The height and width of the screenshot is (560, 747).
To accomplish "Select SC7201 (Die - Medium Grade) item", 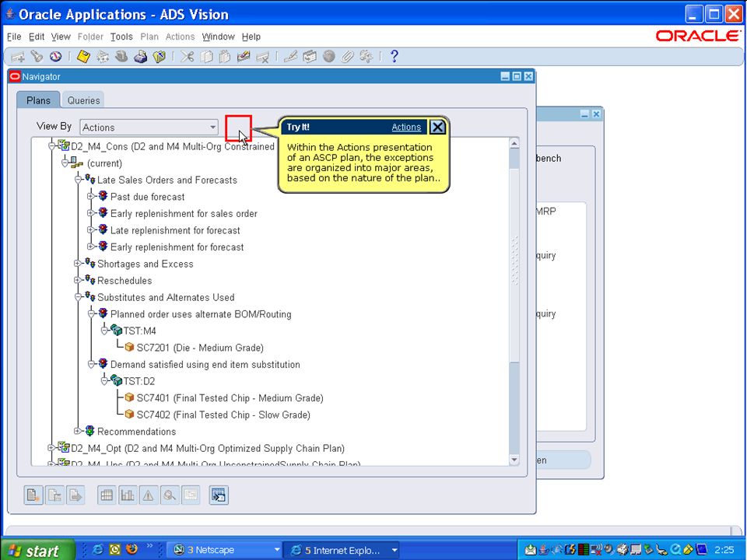I will [x=200, y=348].
